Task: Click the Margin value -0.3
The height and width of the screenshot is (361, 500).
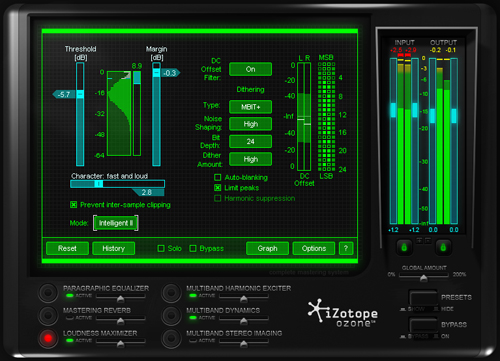Action: pos(171,73)
